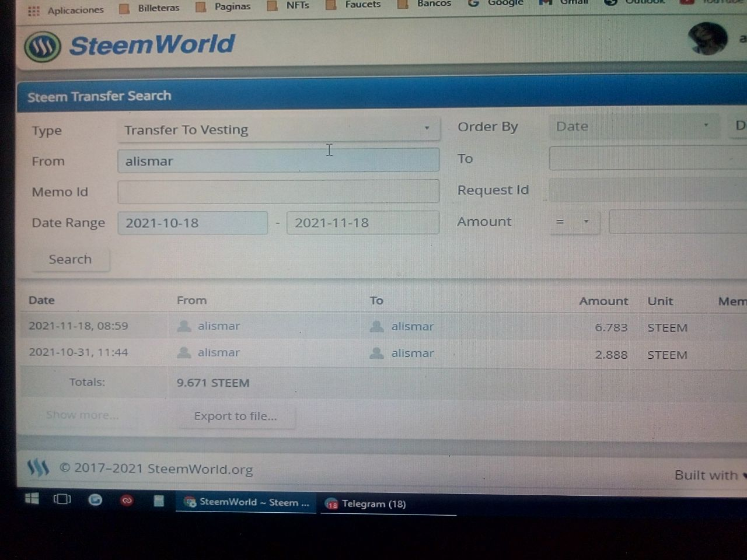Viewport: 747px width, 560px height.
Task: Click the Totals: label
Action: coord(87,382)
